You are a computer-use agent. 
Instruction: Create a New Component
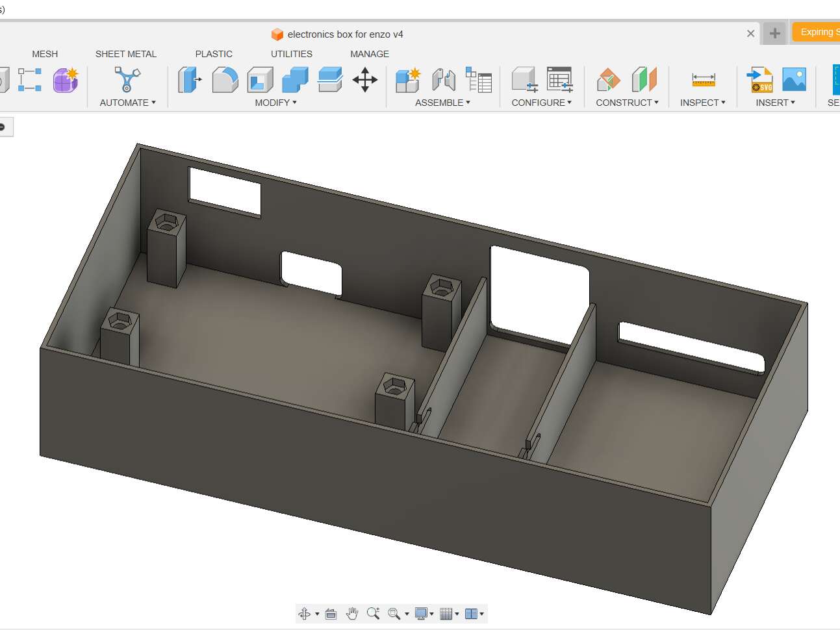point(408,80)
